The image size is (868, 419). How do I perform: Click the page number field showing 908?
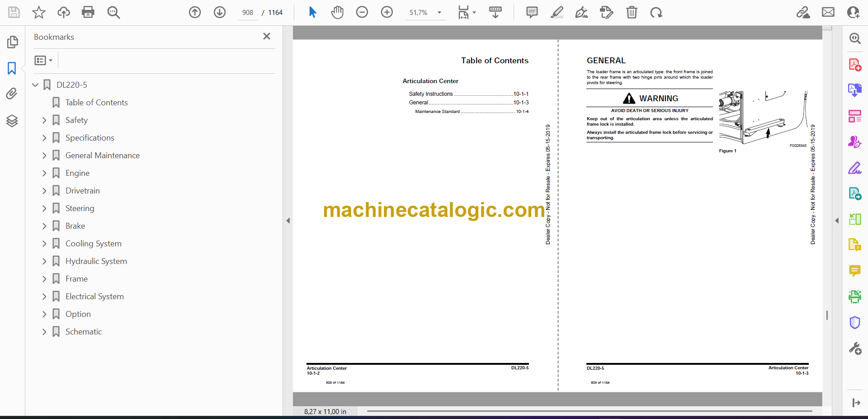click(x=248, y=13)
